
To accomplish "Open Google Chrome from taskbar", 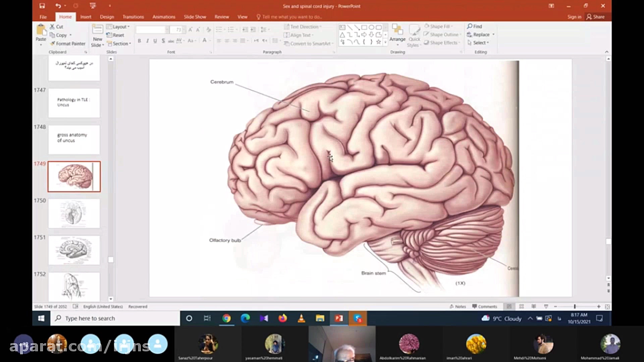I will point(226,318).
